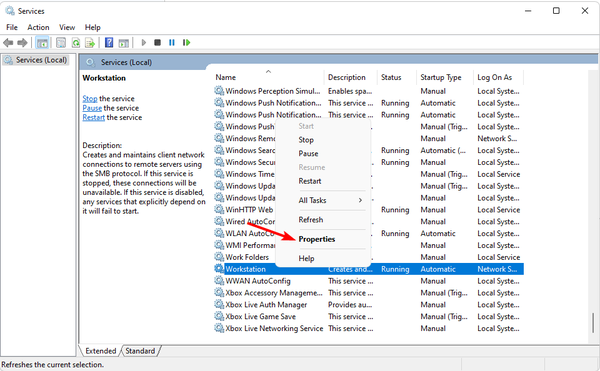Click gear icon of WWAN AutoConfig service
The height and width of the screenshot is (371, 600).
(219, 281)
